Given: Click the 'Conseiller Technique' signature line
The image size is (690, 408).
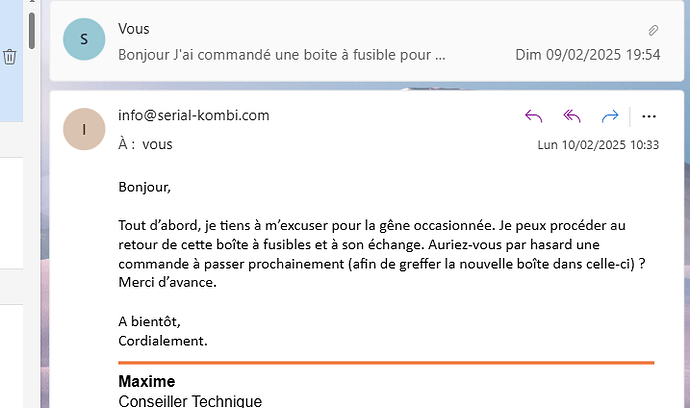Looking at the screenshot, I should (190, 401).
